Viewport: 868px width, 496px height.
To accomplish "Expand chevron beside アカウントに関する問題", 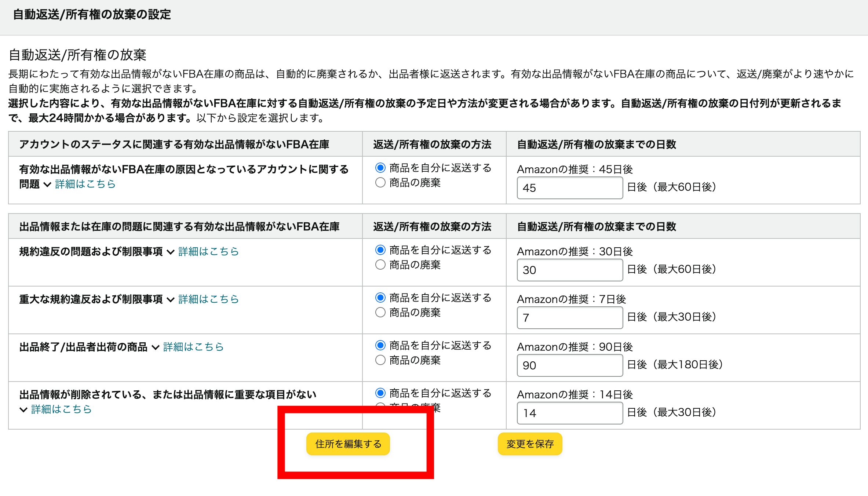I will coord(47,185).
